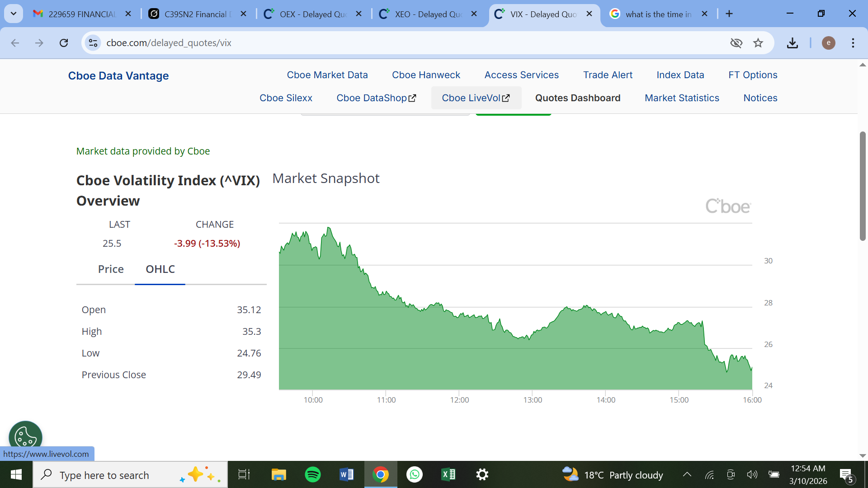Open the Trade Alert menu item

[x=608, y=75]
